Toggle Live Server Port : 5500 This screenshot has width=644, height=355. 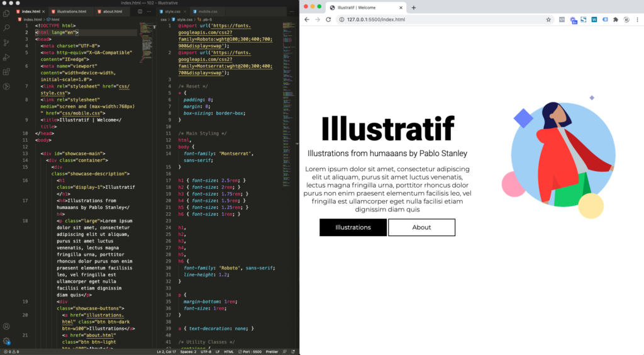coord(250,352)
